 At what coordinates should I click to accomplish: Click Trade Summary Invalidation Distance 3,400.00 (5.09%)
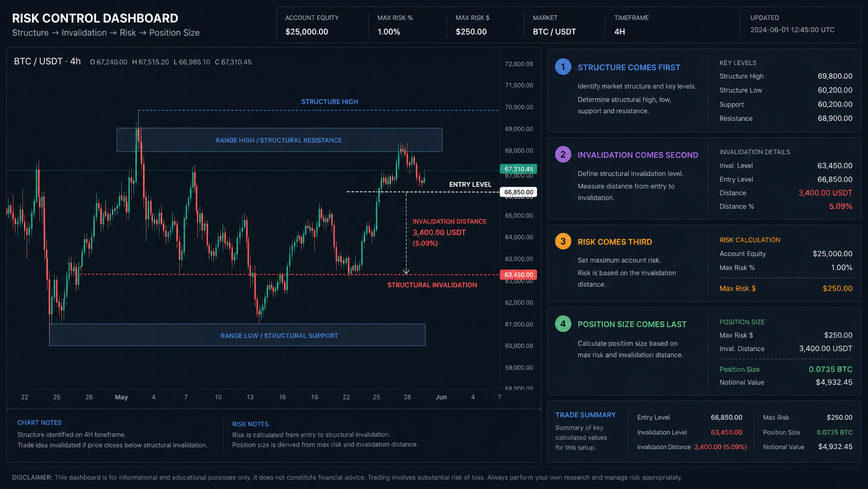tap(720, 447)
